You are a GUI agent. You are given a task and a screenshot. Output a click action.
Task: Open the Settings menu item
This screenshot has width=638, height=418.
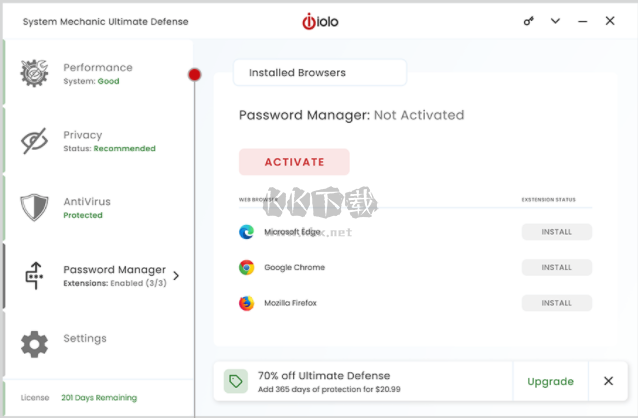pos(98,344)
